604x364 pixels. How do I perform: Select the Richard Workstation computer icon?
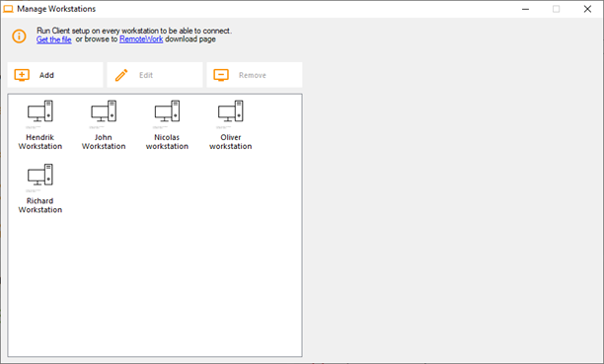coord(40,175)
